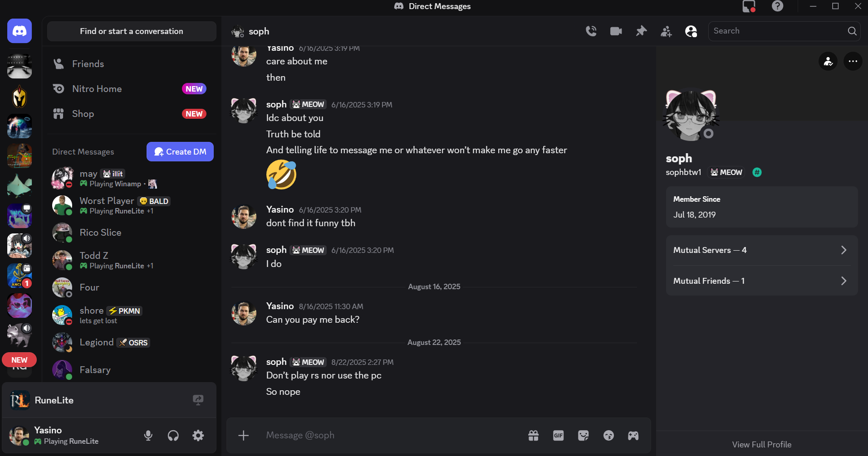The height and width of the screenshot is (456, 868).
Task: Open the Friends tab
Action: coord(88,64)
